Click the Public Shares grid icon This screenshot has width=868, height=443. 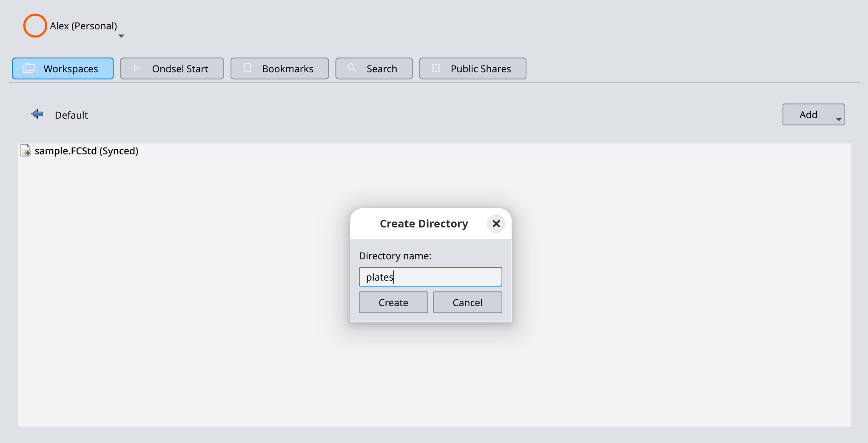tap(436, 68)
